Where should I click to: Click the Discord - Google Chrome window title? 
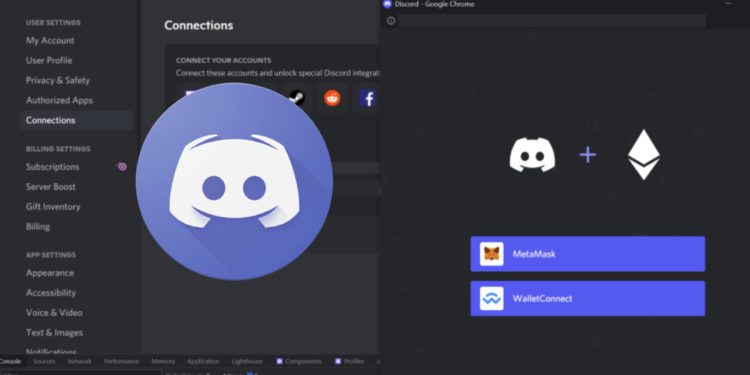(x=434, y=4)
